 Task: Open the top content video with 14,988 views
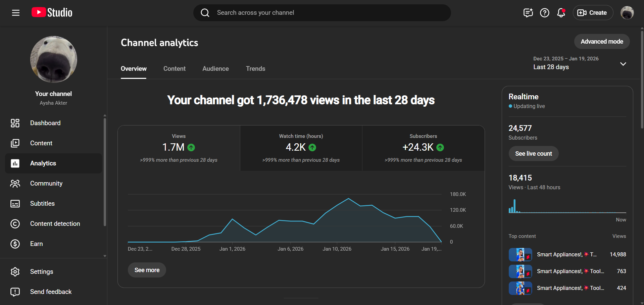coord(566,255)
